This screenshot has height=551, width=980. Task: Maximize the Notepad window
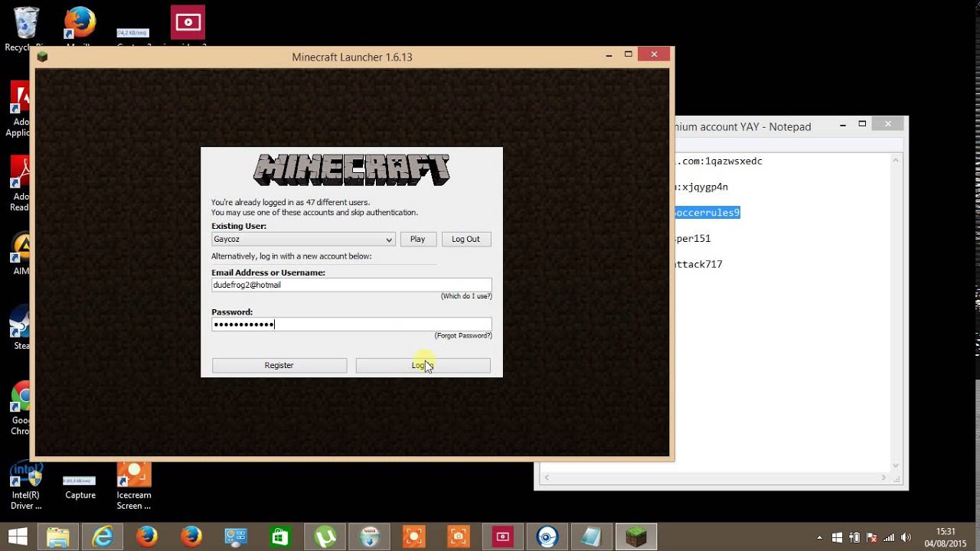(863, 124)
